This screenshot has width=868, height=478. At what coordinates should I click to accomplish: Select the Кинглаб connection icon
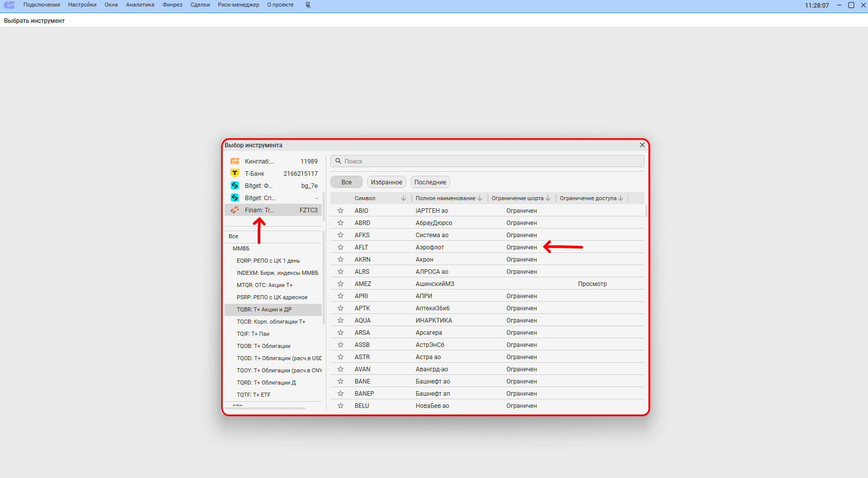pyautogui.click(x=235, y=161)
